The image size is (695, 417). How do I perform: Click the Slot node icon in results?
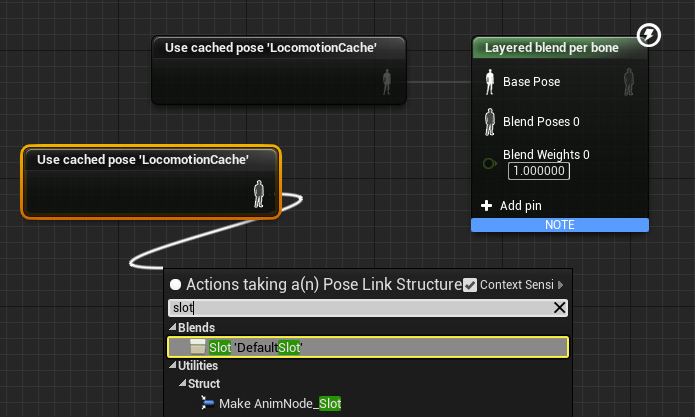click(197, 347)
